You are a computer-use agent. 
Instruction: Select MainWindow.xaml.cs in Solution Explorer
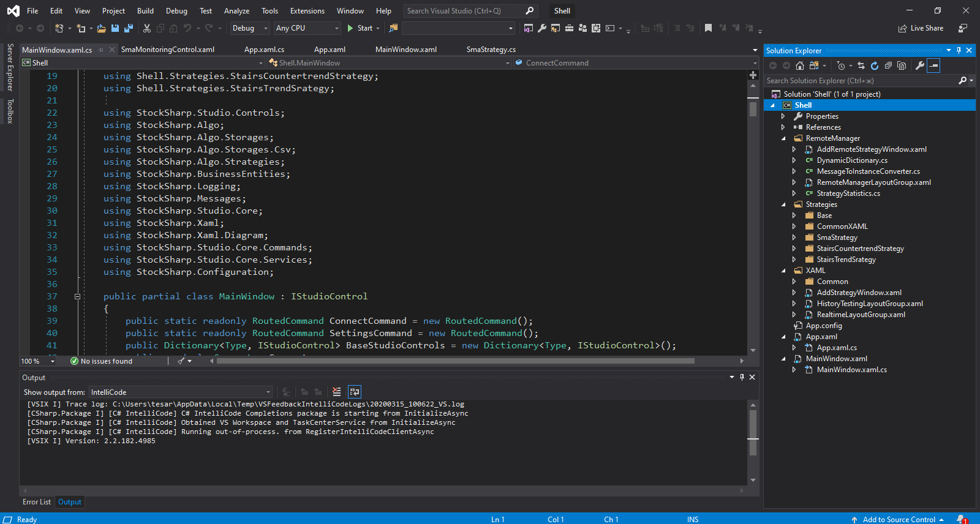tap(851, 370)
